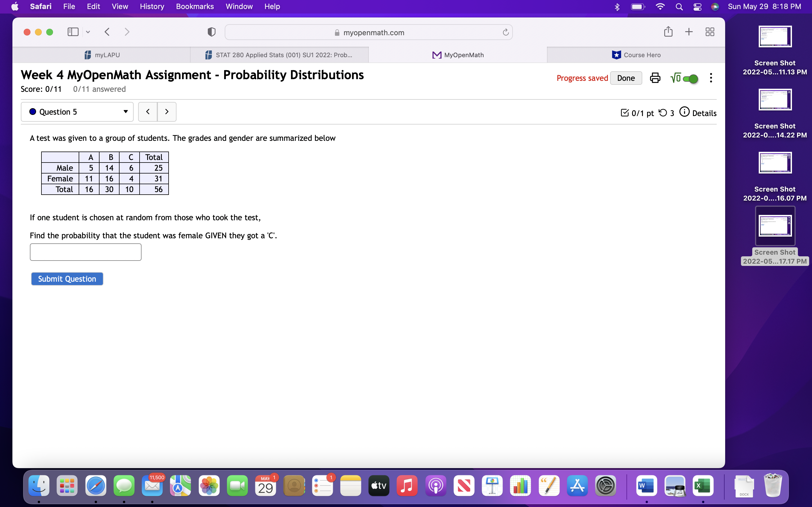Open the Bookmarks menu

(195, 6)
